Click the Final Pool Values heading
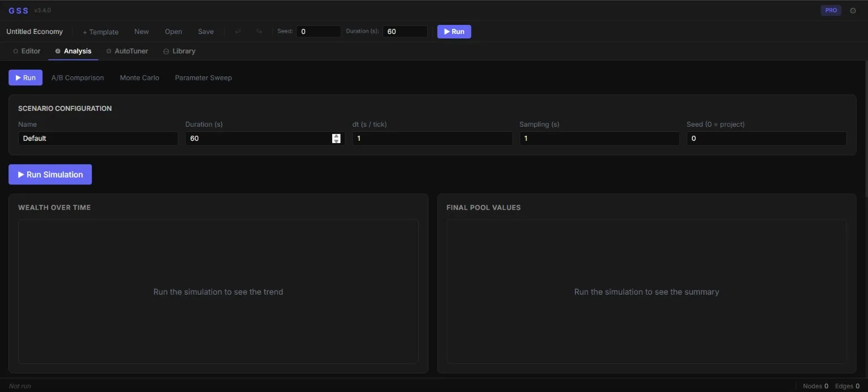Image resolution: width=868 pixels, height=392 pixels. tap(483, 208)
